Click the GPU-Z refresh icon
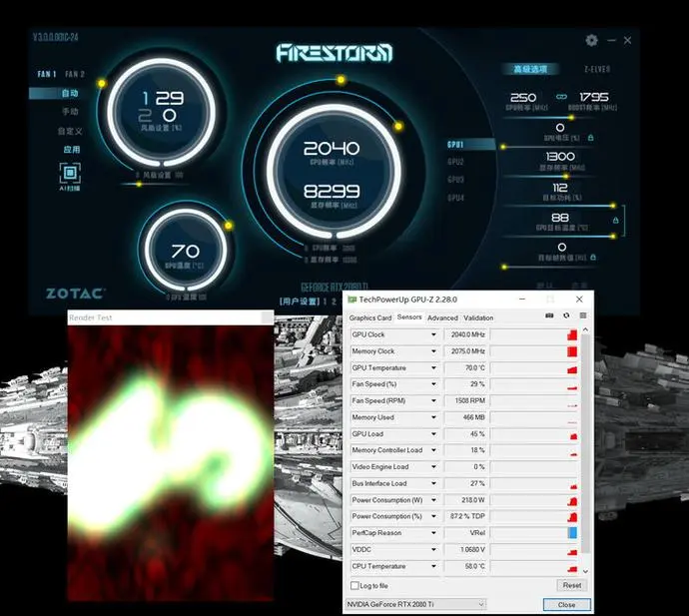 [566, 315]
